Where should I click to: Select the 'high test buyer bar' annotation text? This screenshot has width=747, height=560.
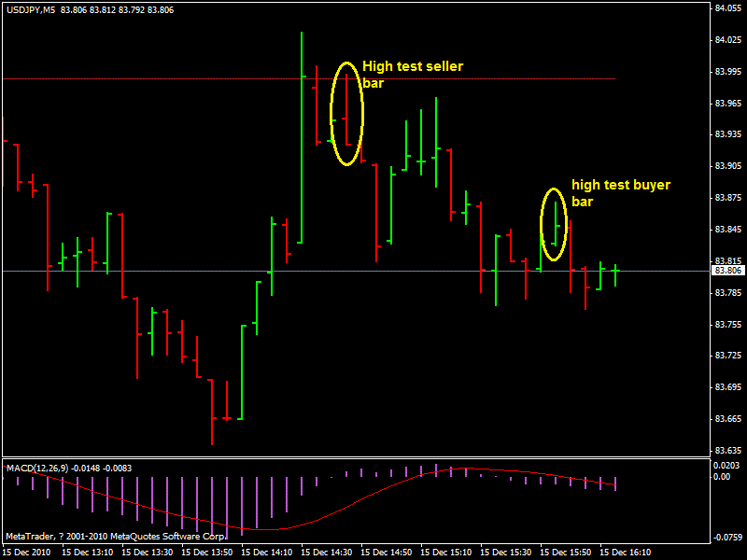tap(621, 193)
